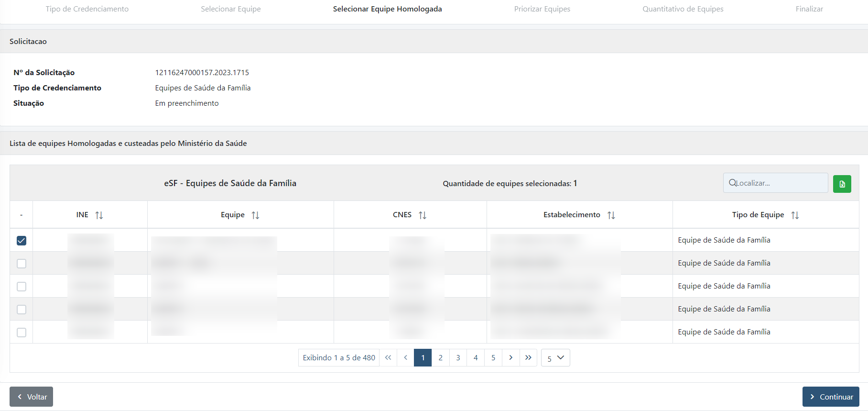The height and width of the screenshot is (411, 868).
Task: Check the fourth row checkbox
Action: coord(22,310)
